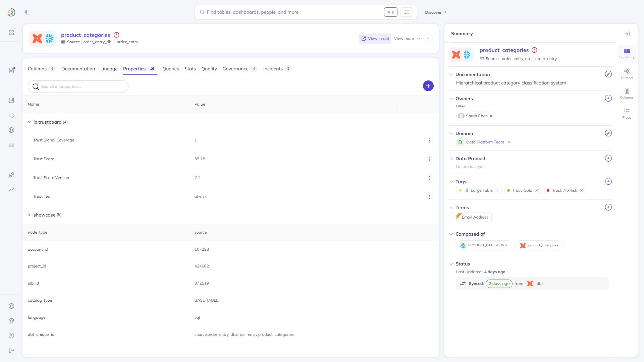Edit the Documentation section with pencil icon
Image resolution: width=644 pixels, height=362 pixels.
tap(608, 74)
